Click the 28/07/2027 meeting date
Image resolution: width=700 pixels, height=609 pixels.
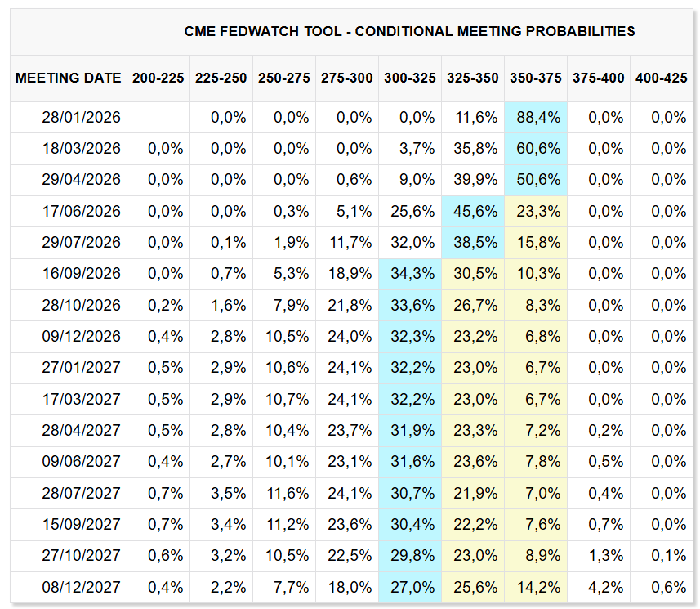click(x=81, y=493)
